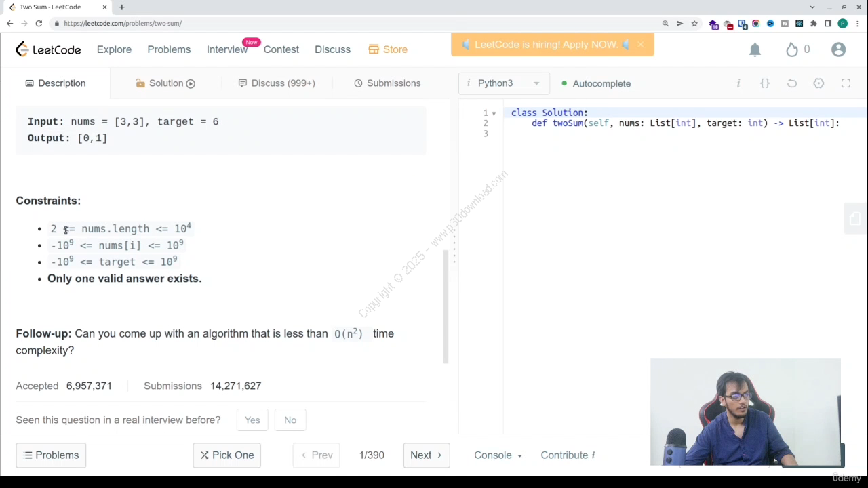
Task: Dismiss the LeetCode hiring banner
Action: click(640, 45)
